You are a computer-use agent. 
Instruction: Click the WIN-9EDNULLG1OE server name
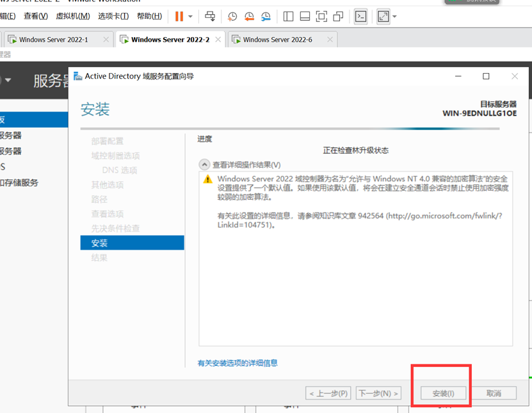coord(480,113)
